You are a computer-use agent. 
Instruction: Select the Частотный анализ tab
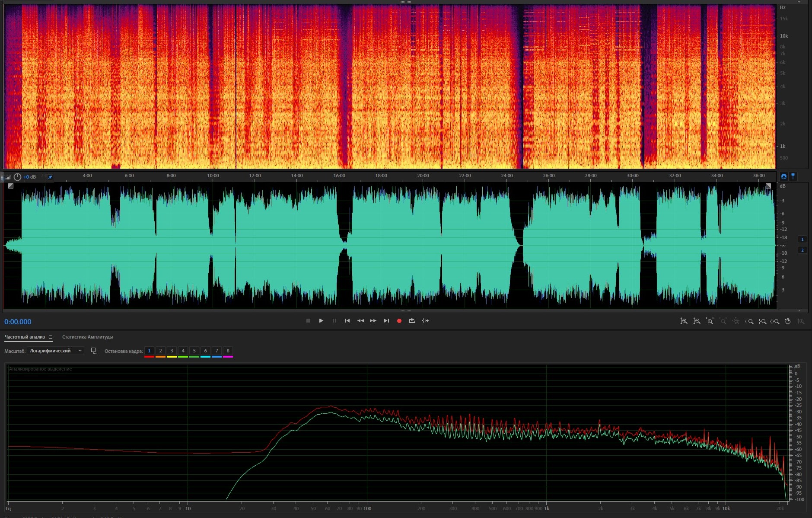click(25, 337)
